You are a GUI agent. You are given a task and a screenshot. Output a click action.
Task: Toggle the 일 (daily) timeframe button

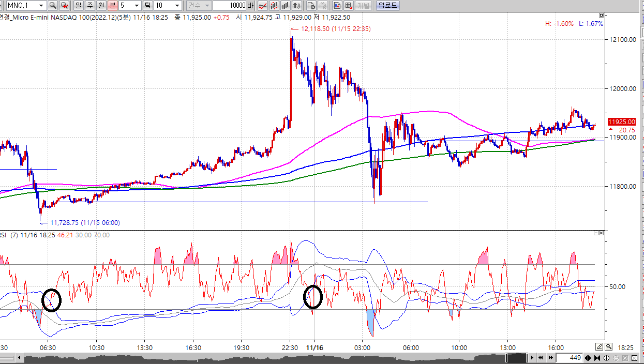pyautogui.click(x=78, y=6)
